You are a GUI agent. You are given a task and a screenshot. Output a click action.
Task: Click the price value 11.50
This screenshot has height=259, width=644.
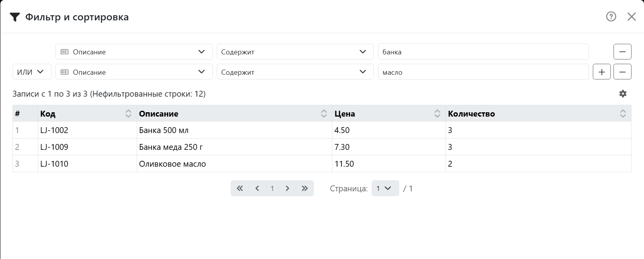(344, 164)
